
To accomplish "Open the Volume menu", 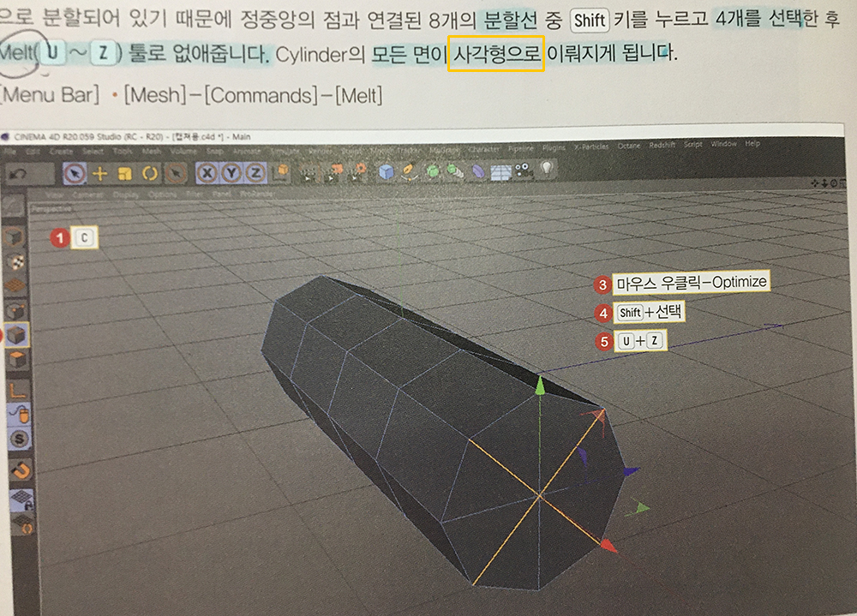I will [183, 151].
